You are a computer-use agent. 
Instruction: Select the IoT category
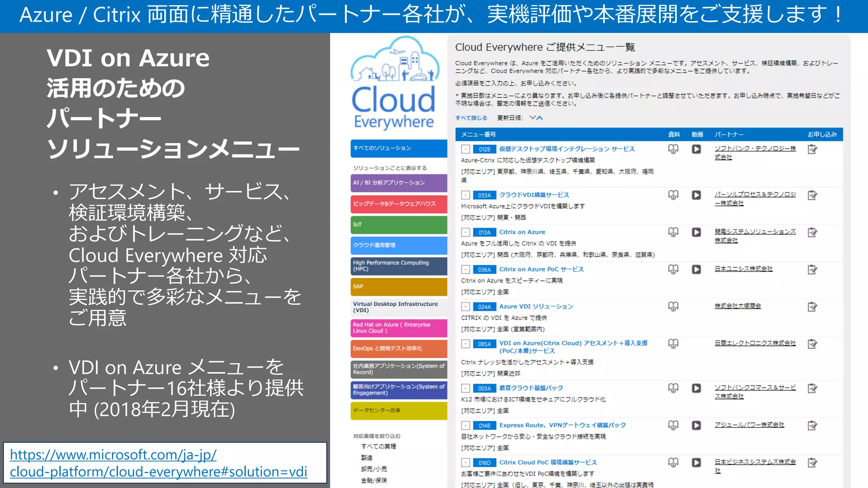pyautogui.click(x=399, y=225)
